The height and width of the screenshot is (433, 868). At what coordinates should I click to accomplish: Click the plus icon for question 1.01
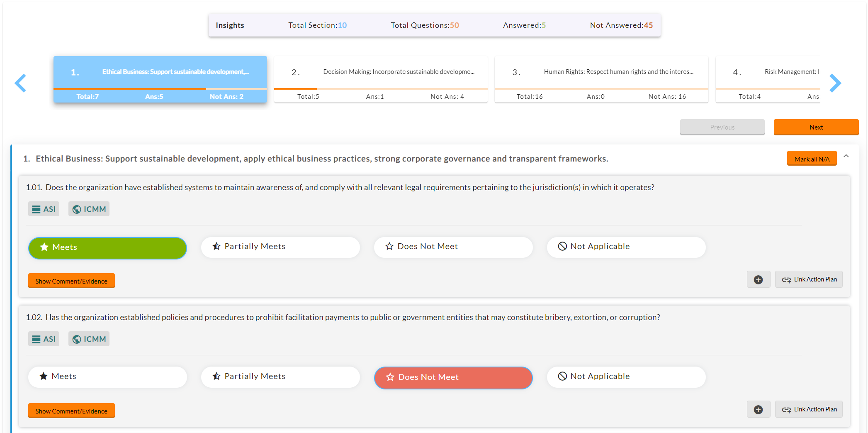pos(759,279)
